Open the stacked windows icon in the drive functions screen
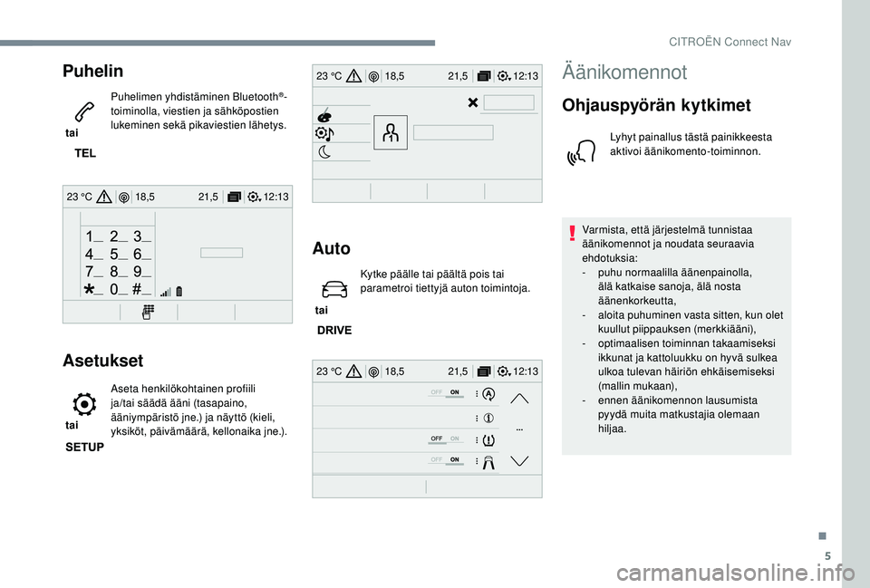870x588 pixels. coord(484,371)
